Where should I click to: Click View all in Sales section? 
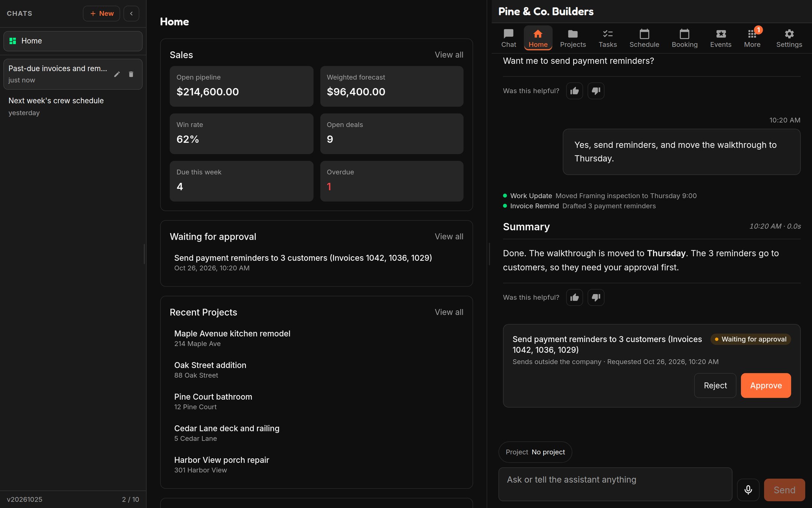pos(449,55)
